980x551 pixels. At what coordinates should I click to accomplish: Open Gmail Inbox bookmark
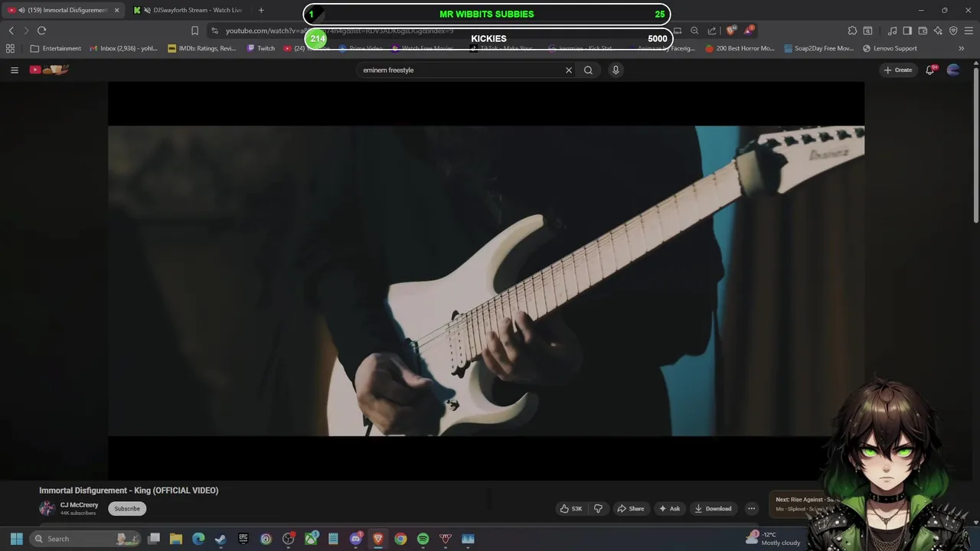click(x=123, y=48)
